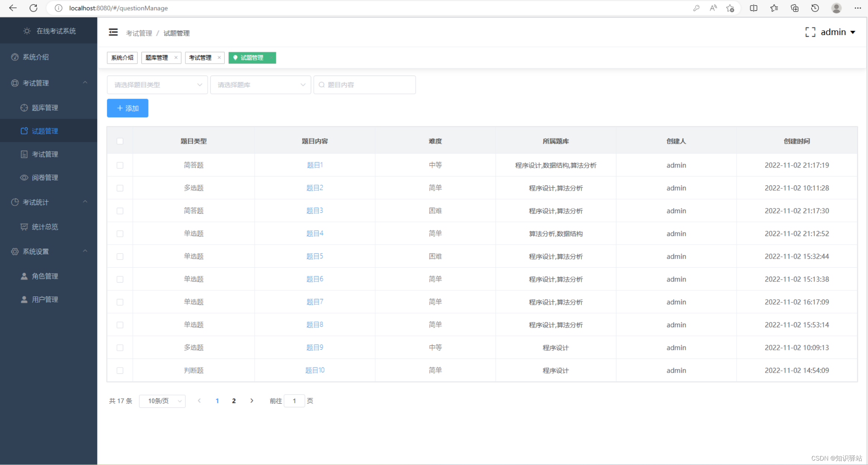Go to page 2
The width and height of the screenshot is (868, 465).
coord(234,401)
